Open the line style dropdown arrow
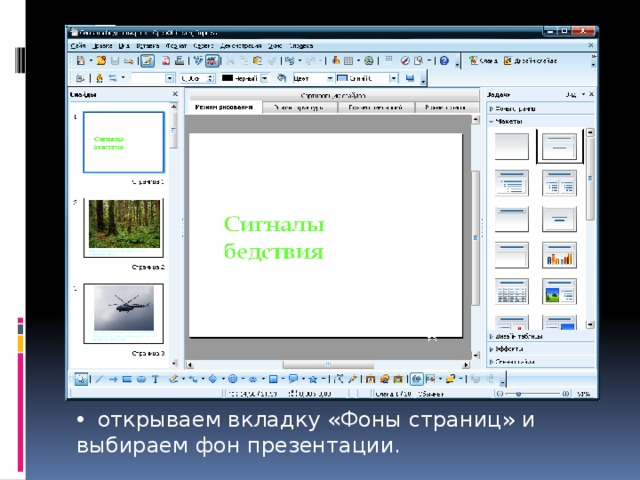This screenshot has width=640, height=480. [169, 78]
